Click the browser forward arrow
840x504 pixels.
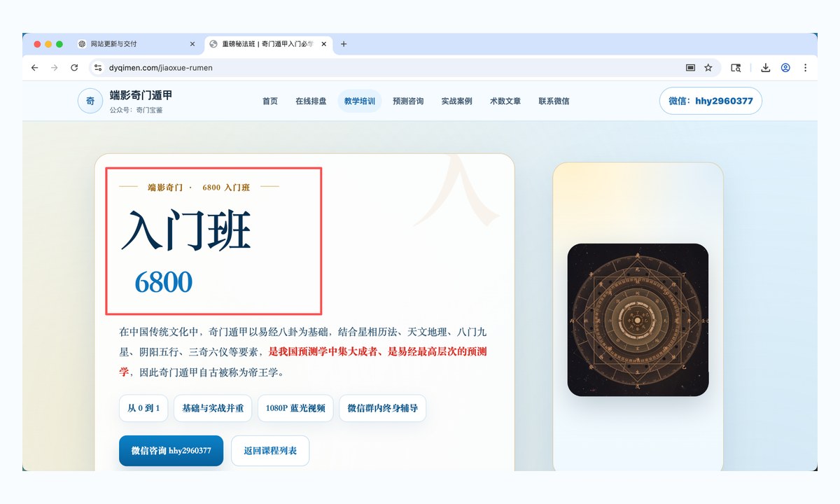55,68
